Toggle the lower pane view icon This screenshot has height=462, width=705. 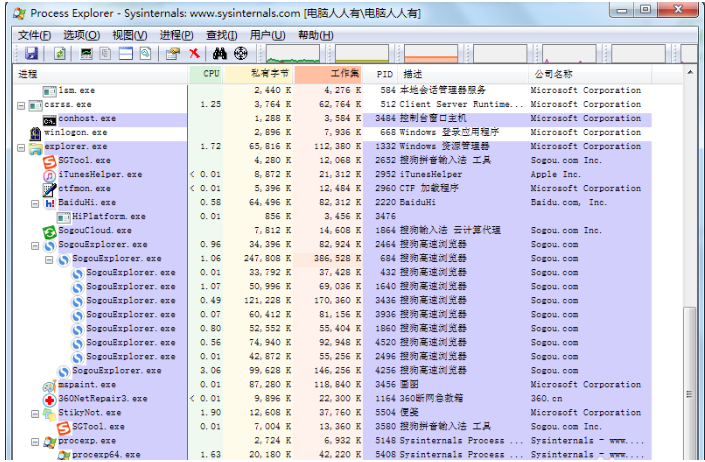pyautogui.click(x=126, y=53)
